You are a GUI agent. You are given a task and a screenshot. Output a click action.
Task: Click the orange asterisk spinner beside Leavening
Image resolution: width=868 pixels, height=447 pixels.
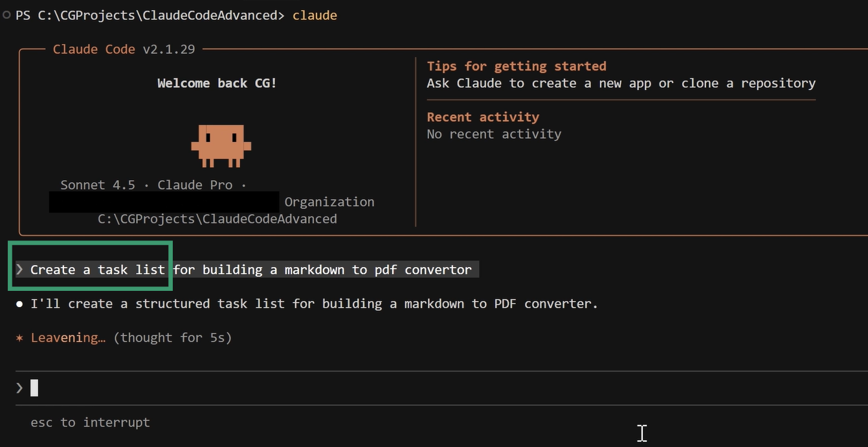[x=20, y=338]
